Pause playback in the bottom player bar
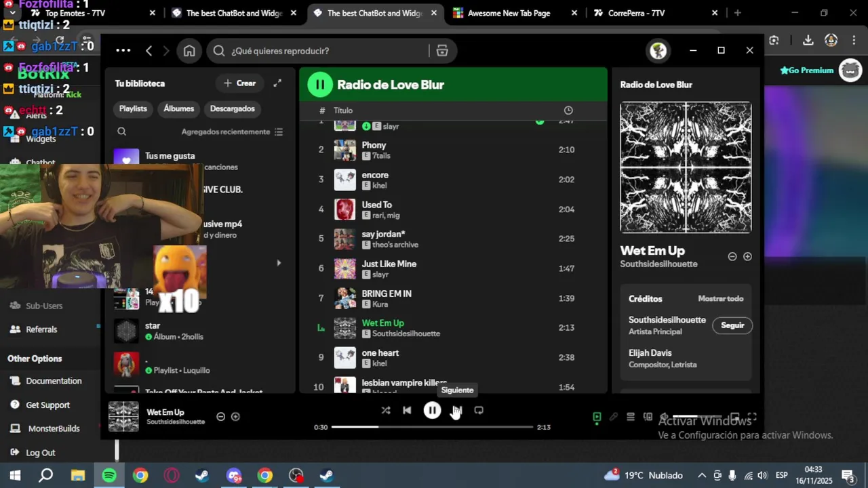 tap(432, 410)
